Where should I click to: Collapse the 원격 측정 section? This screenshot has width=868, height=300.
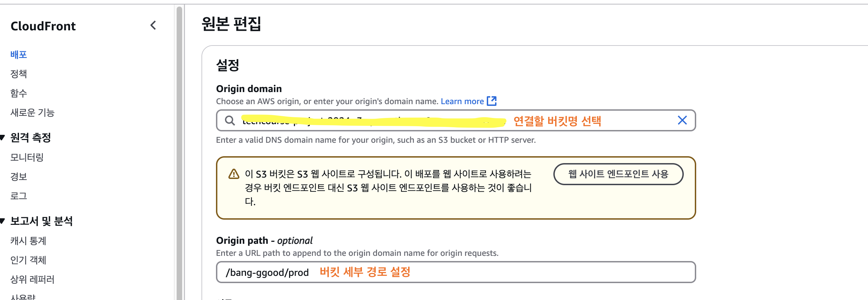(x=2, y=138)
